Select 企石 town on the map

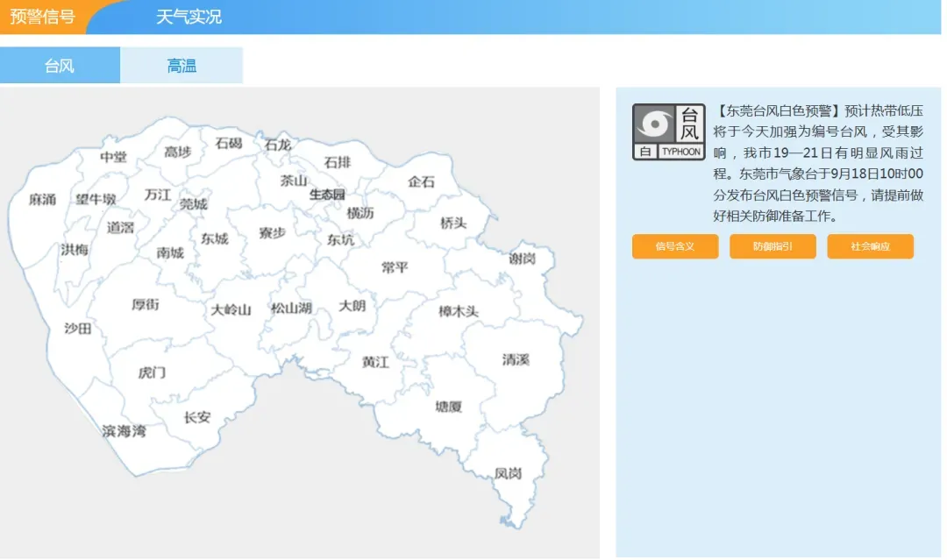(x=421, y=182)
